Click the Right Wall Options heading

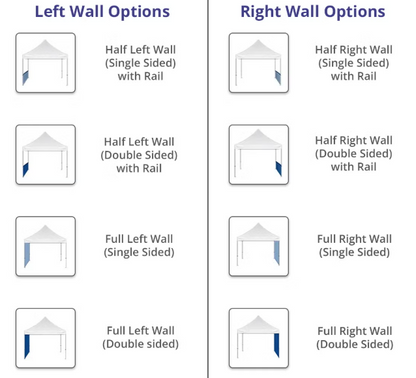[x=313, y=12]
